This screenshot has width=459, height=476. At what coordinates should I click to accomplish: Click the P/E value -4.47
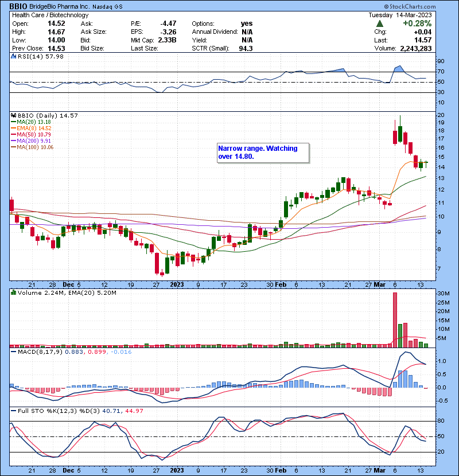click(x=168, y=24)
